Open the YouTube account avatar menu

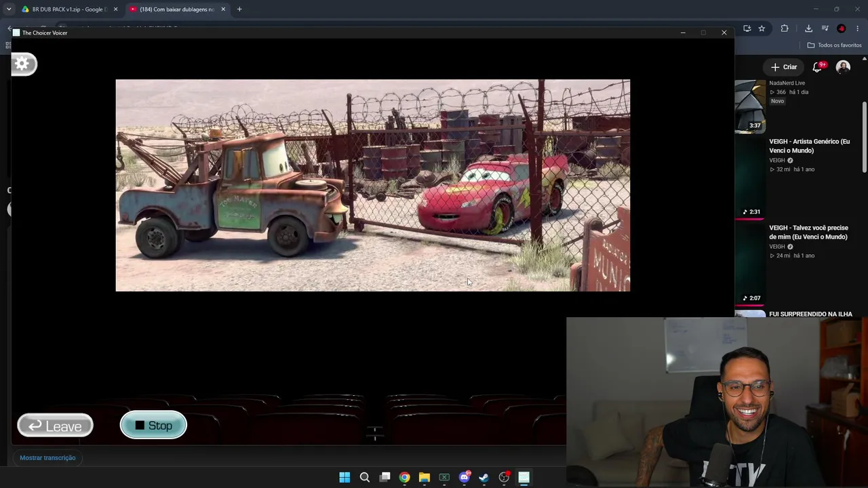[843, 66]
